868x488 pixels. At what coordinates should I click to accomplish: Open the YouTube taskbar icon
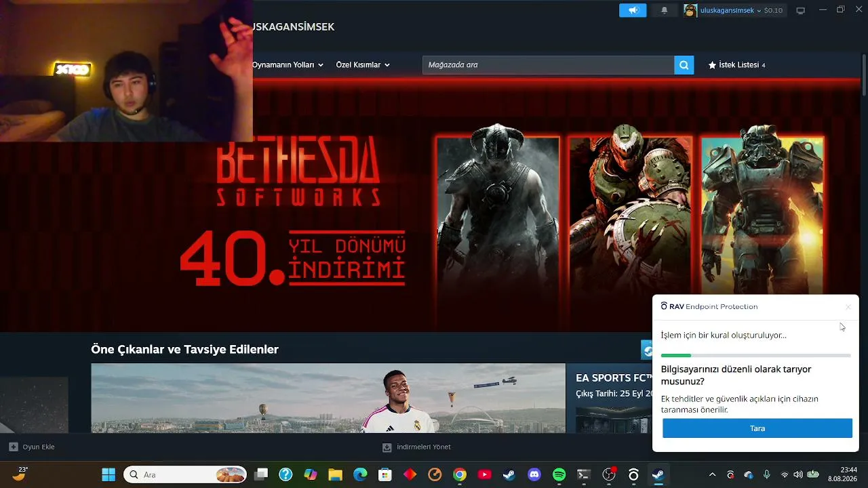coord(484,474)
